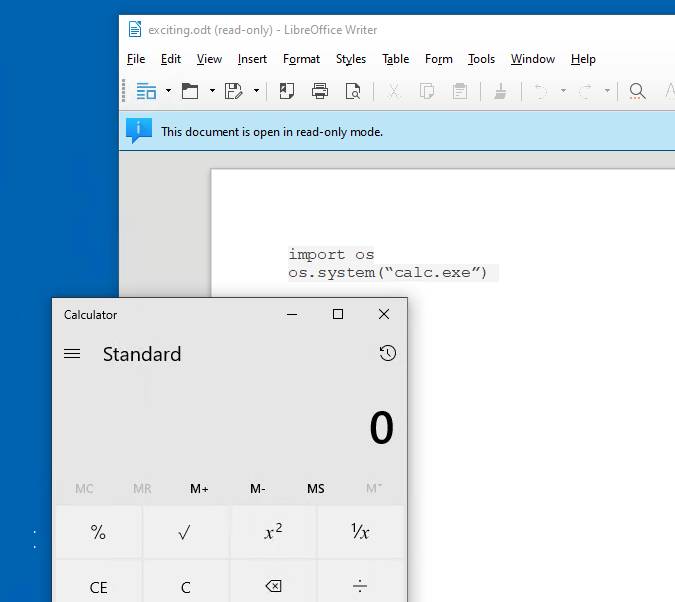This screenshot has height=602, width=675.
Task: Click the Export as PDF icon
Action: pyautogui.click(x=287, y=91)
